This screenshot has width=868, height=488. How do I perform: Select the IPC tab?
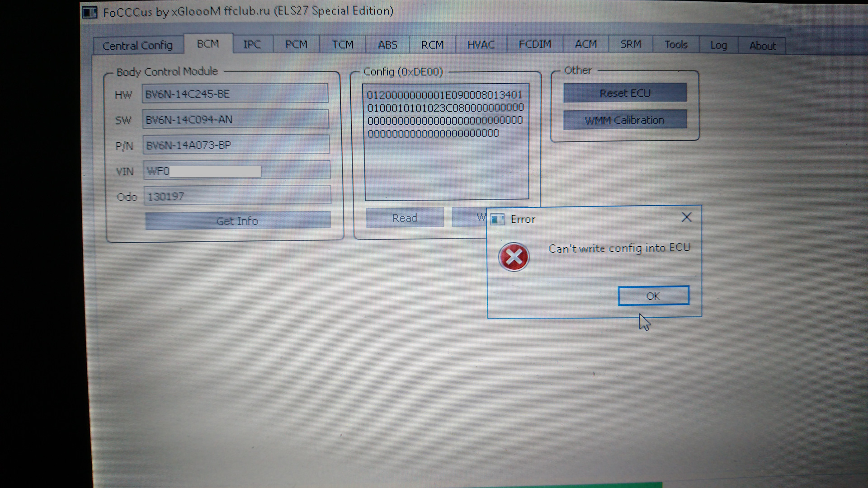click(x=251, y=45)
